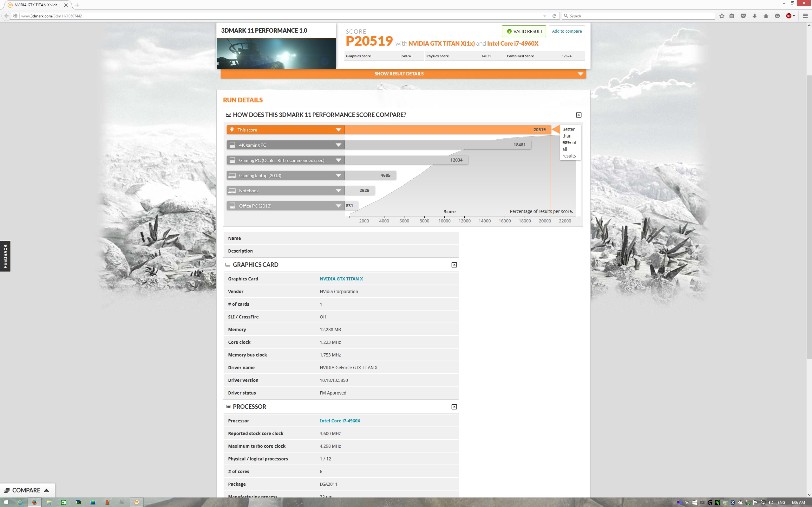This screenshot has width=812, height=507.
Task: Click the bookmark star icon in the toolbar
Action: pyautogui.click(x=722, y=16)
